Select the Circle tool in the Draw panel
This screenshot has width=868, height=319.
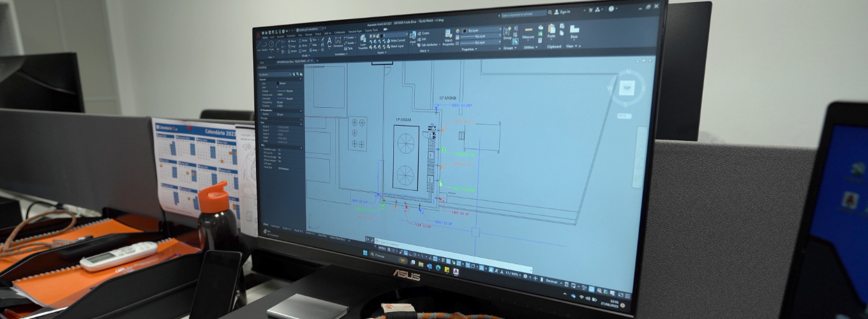pyautogui.click(x=271, y=45)
